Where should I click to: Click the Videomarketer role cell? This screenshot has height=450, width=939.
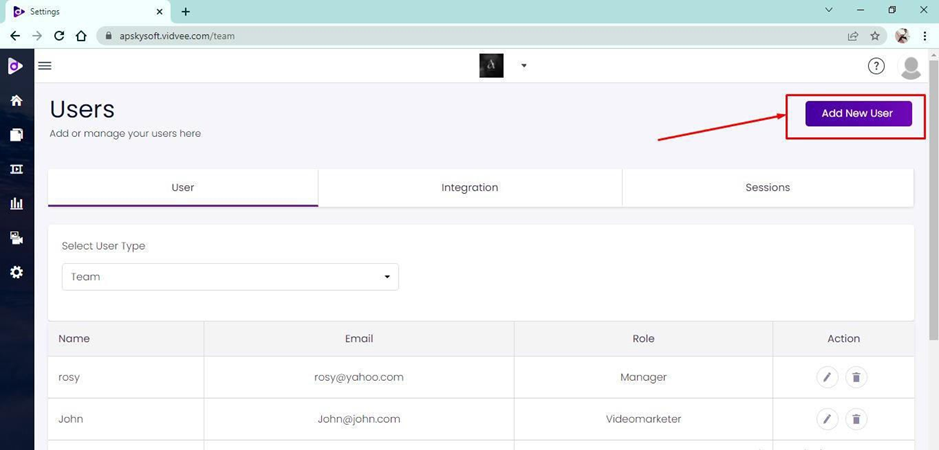[643, 419]
